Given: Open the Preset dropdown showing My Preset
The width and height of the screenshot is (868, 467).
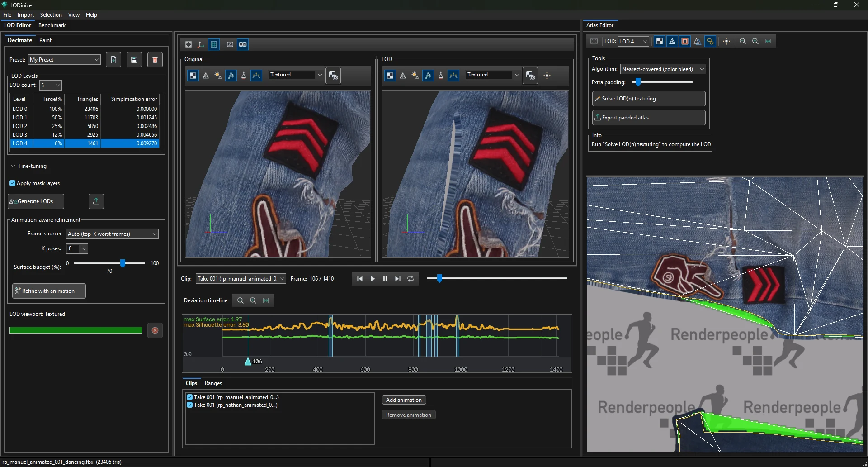Looking at the screenshot, I should click(x=64, y=60).
